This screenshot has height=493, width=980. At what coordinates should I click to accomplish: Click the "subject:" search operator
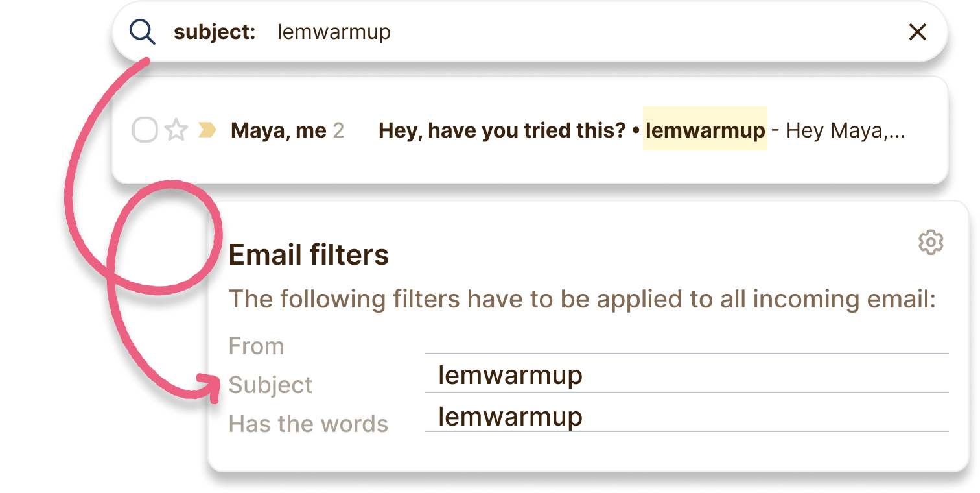tap(215, 32)
